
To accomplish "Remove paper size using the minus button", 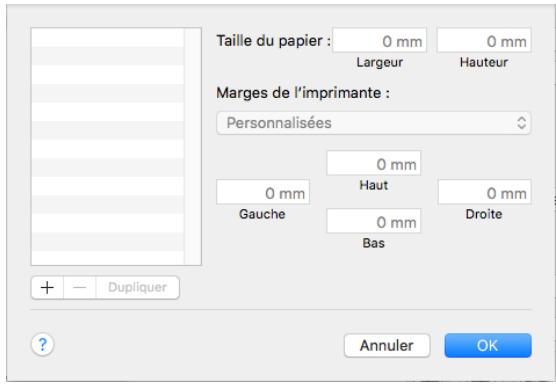I will coord(79,287).
